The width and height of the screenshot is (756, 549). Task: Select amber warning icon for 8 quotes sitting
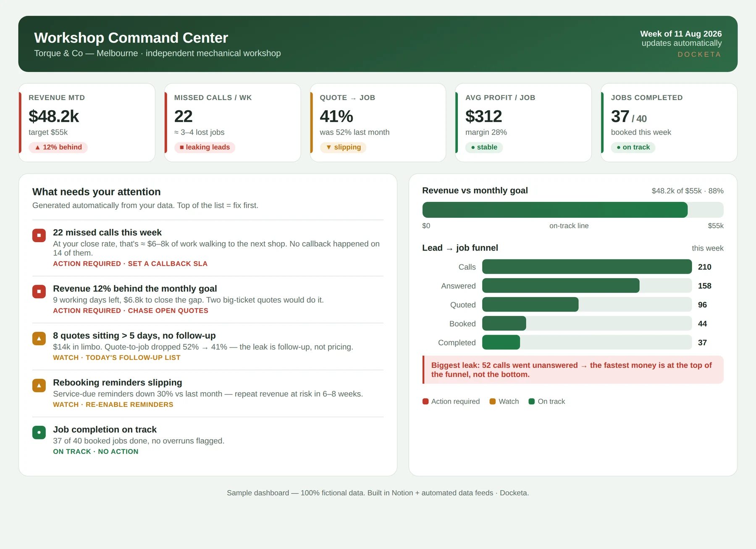point(39,338)
